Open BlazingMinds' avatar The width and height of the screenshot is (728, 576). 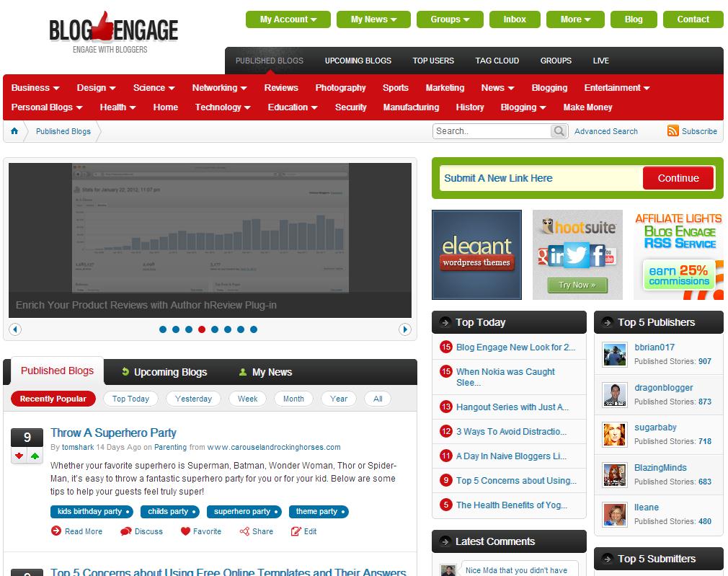(x=615, y=475)
